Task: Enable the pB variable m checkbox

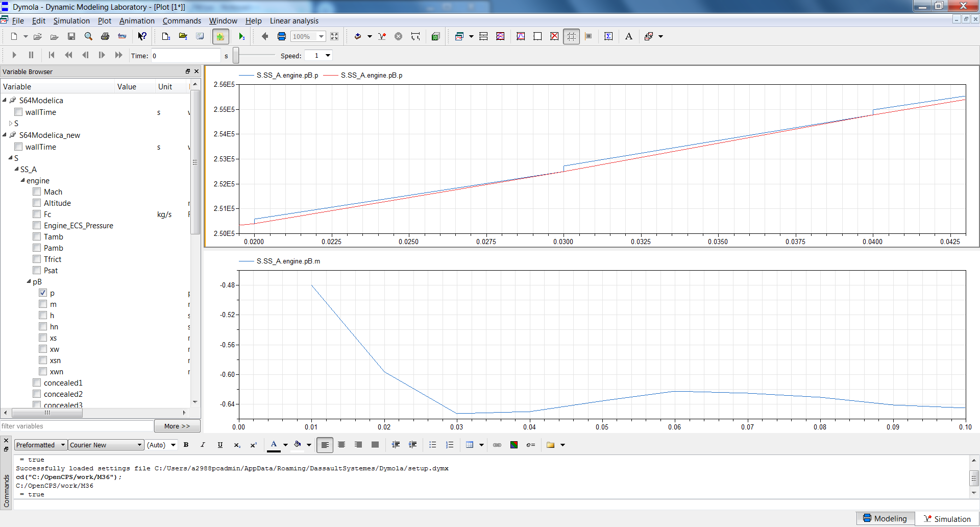Action: pyautogui.click(x=43, y=304)
